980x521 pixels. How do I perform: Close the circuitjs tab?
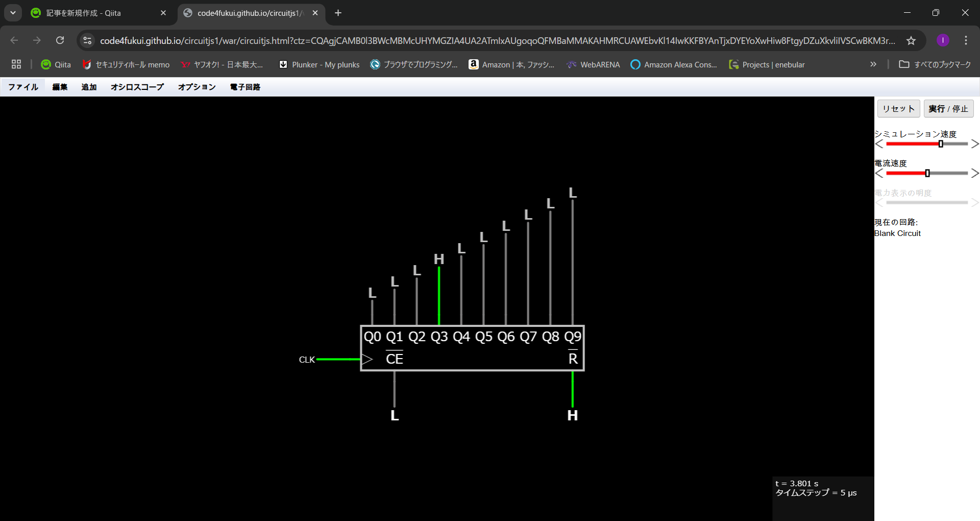[x=315, y=13]
